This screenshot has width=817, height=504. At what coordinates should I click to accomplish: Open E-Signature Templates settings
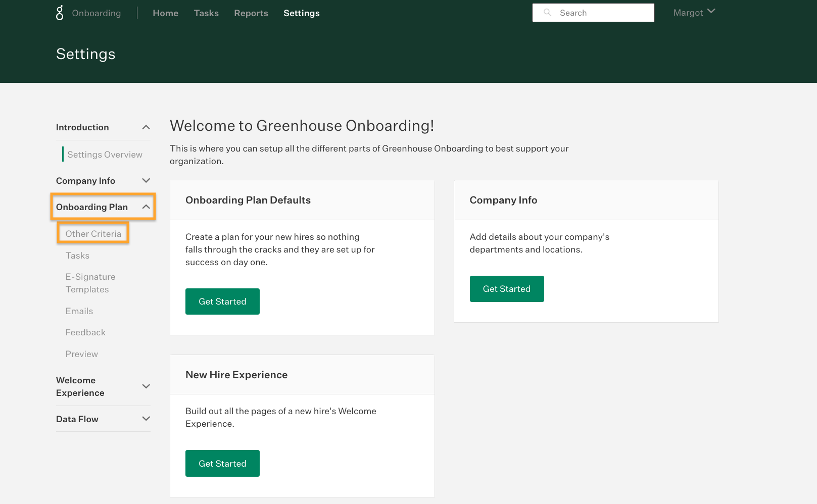tap(90, 283)
